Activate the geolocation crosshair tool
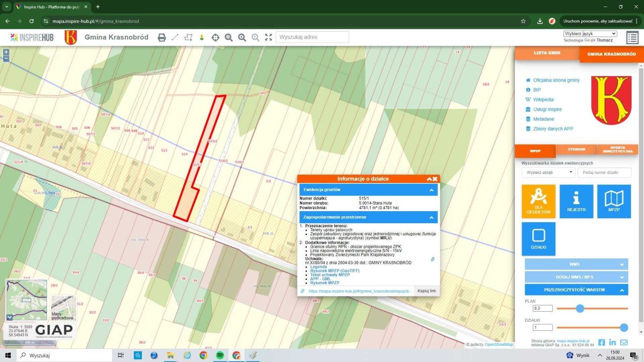Screen dimensions: 644x362 pyautogui.click(x=215, y=37)
